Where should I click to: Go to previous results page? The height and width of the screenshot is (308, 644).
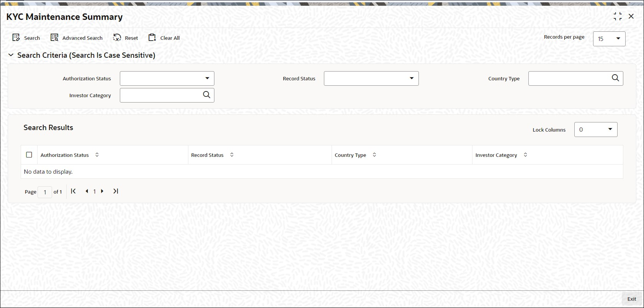click(x=87, y=191)
